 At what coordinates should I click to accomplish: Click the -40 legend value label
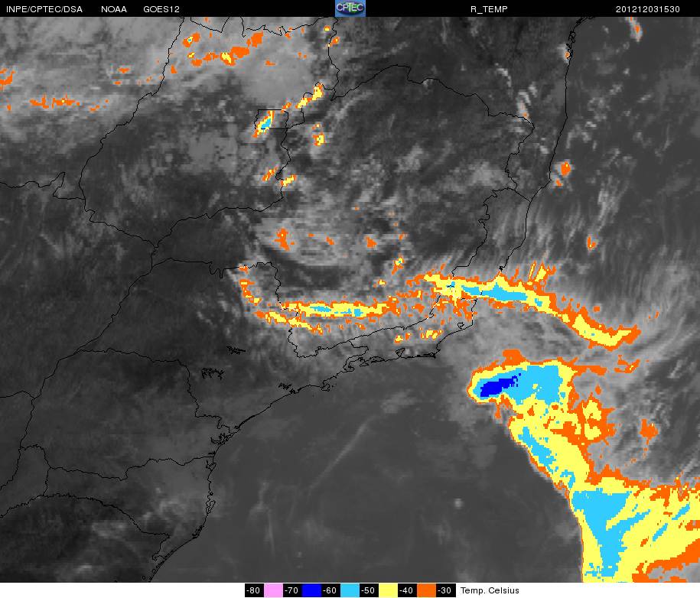[x=407, y=590]
